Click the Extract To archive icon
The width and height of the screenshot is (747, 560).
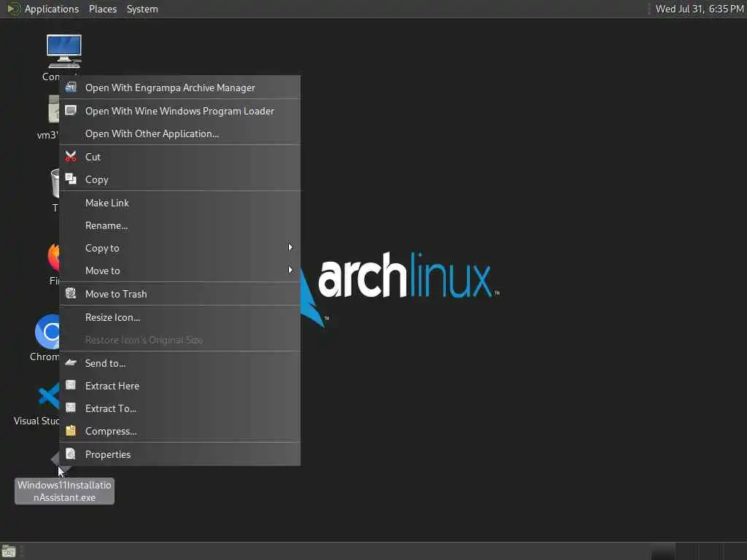(71, 408)
